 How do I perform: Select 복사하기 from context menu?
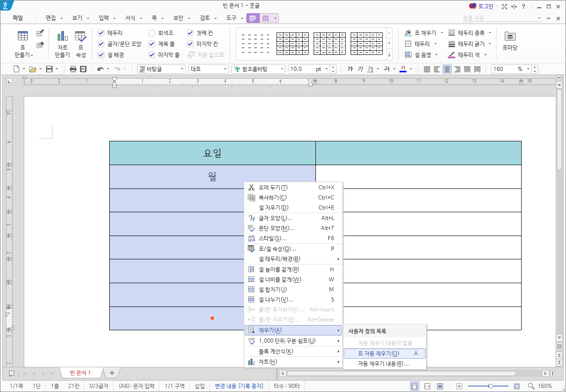pos(294,198)
